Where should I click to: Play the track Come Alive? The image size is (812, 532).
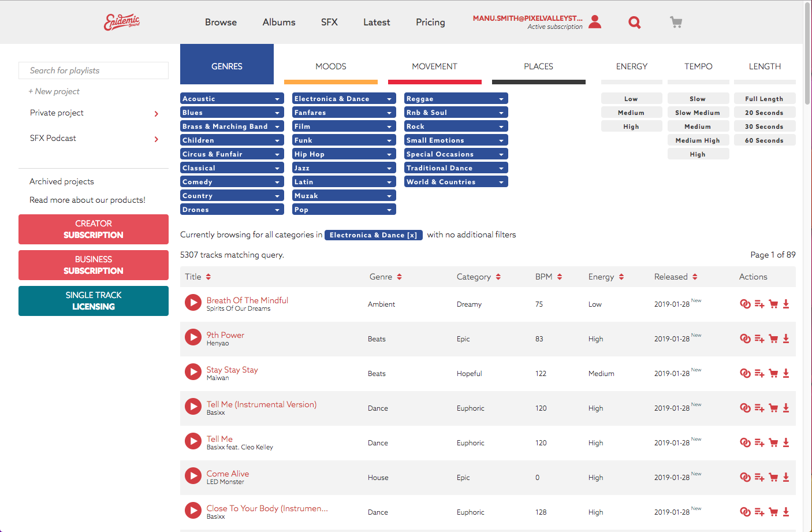click(193, 476)
